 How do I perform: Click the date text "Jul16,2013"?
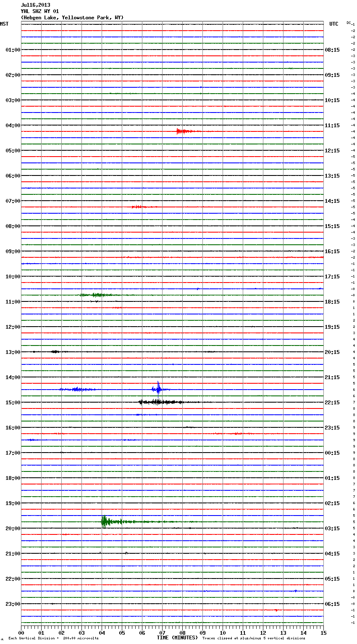tap(35, 5)
